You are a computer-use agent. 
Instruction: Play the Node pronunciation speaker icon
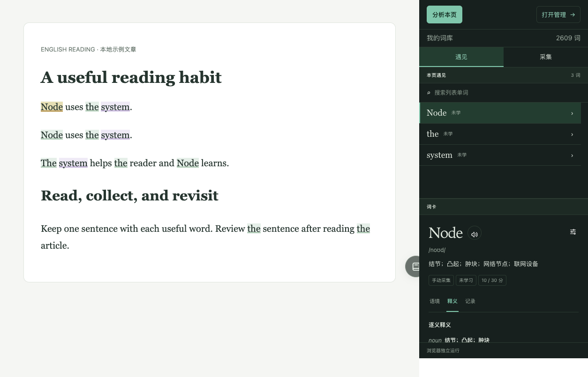(475, 233)
